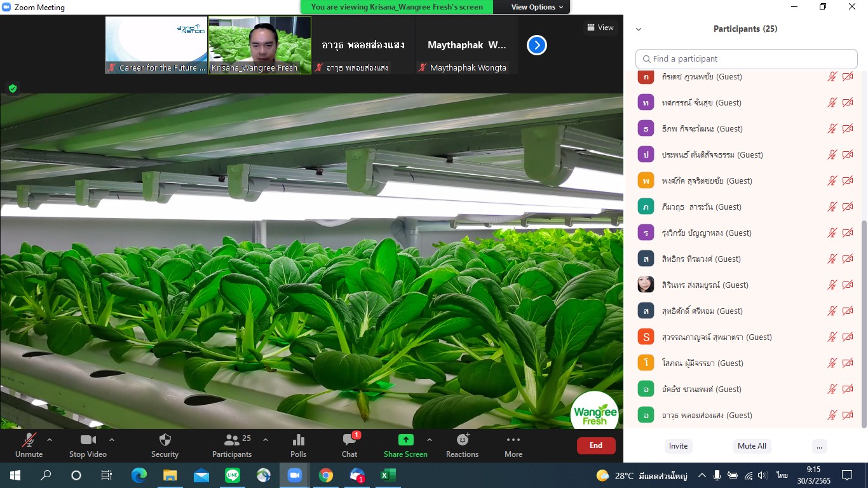Click the Find a participant search field
This screenshot has height=488, width=868.
click(747, 59)
